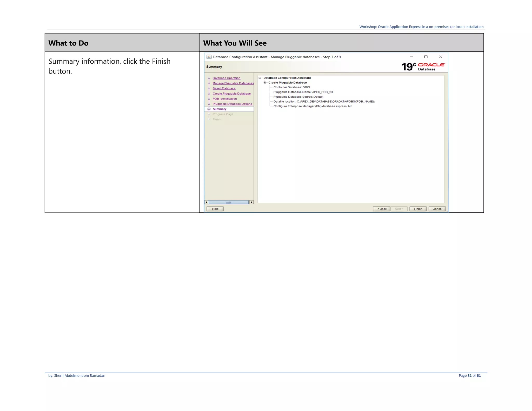
Task: Click the sidebar horizontal scrollbar thumb
Action: point(228,202)
